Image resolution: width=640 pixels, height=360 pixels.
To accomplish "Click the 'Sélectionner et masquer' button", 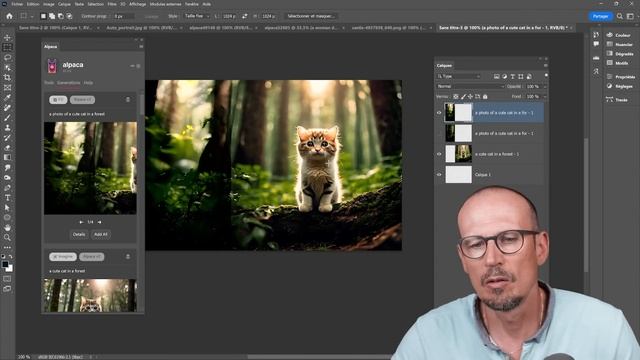I will 311,16.
